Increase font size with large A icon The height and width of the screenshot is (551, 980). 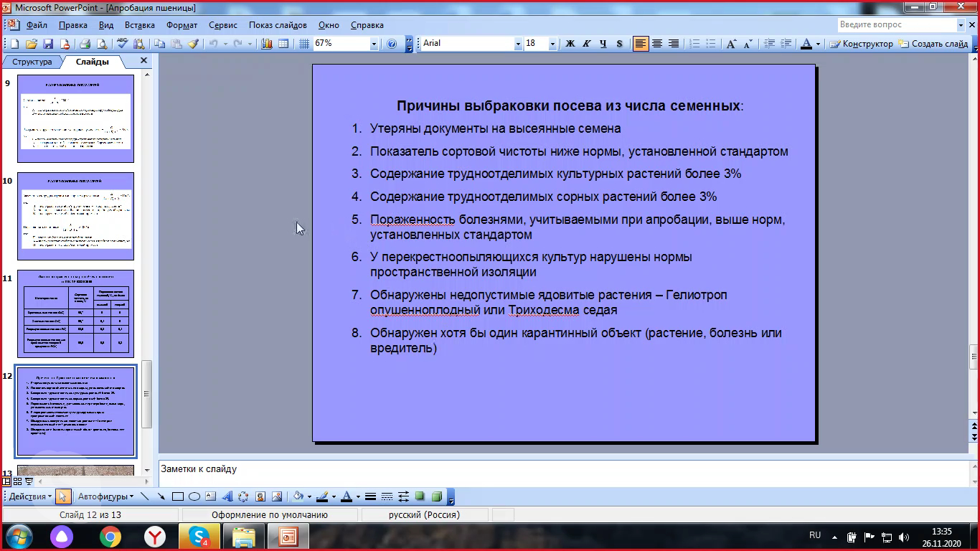(731, 44)
